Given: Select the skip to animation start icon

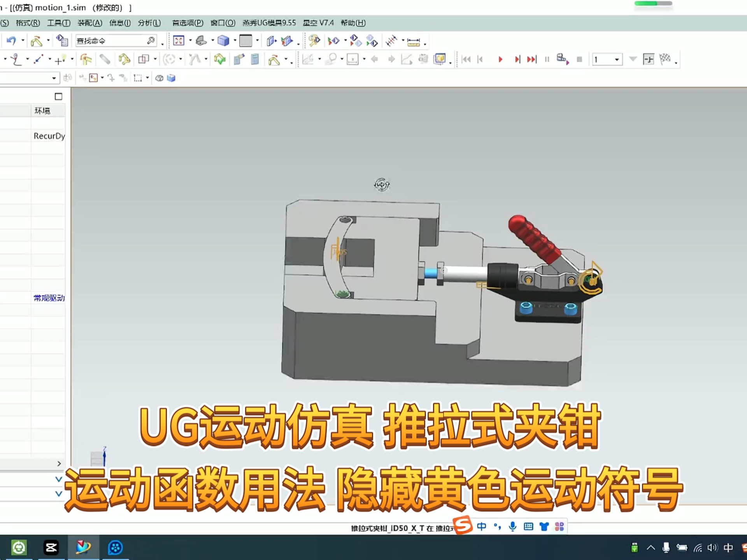Looking at the screenshot, I should (x=466, y=59).
